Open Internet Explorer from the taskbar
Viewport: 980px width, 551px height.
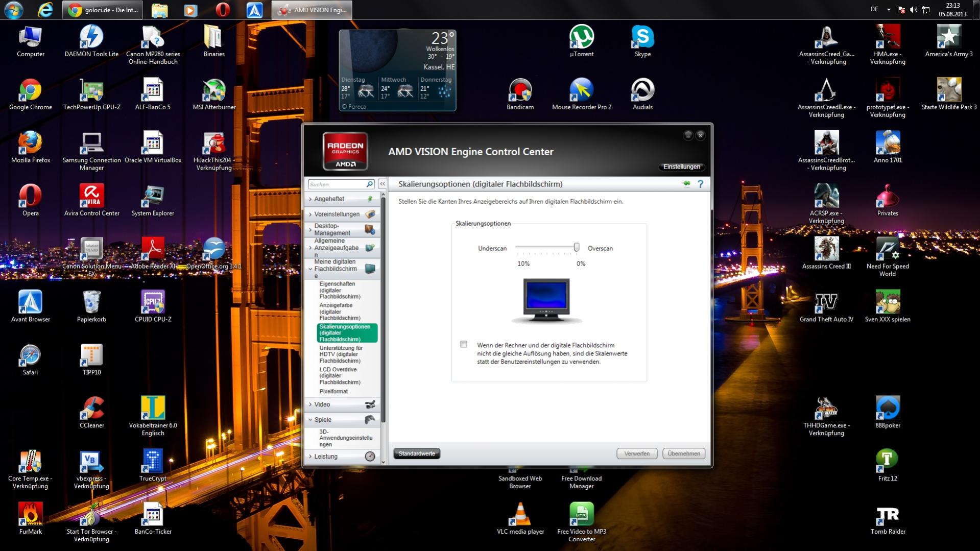[45, 10]
